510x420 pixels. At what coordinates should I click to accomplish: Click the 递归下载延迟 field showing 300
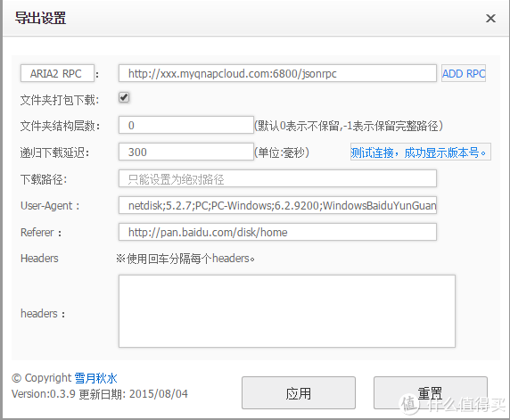[x=186, y=152]
